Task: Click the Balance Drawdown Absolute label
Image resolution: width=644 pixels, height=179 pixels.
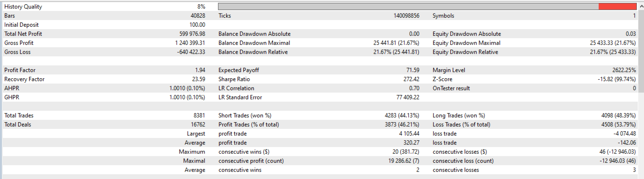Action: click(254, 34)
